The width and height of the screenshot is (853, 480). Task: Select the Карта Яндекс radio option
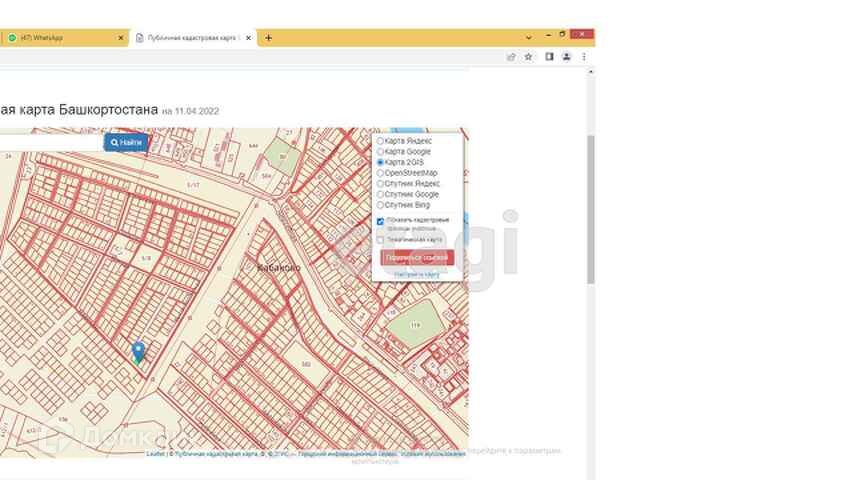[x=380, y=141]
